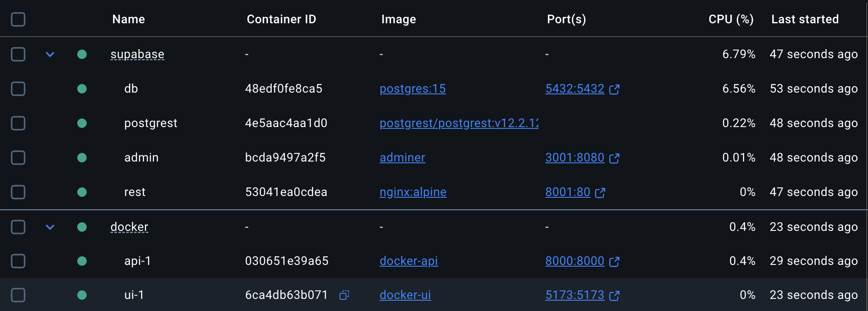Open port link 5173:5173
868x311 pixels.
(575, 295)
